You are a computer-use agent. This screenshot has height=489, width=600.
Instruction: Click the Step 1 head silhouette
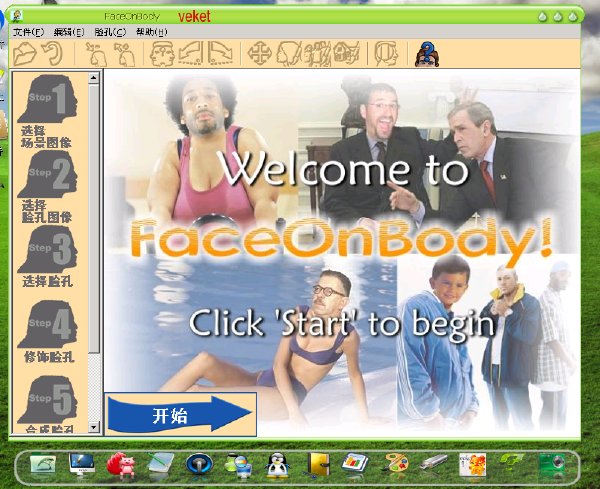pyautogui.click(x=48, y=98)
